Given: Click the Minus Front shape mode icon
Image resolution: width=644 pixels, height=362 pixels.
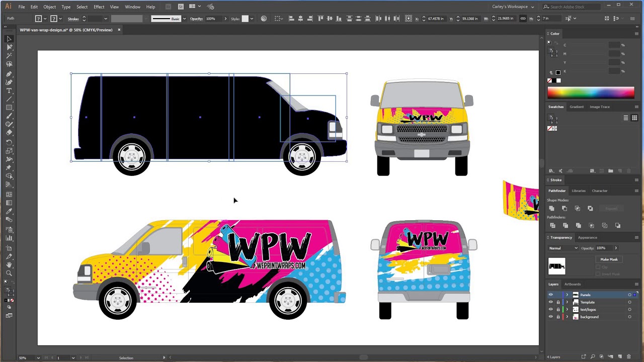Looking at the screenshot, I should (x=565, y=209).
